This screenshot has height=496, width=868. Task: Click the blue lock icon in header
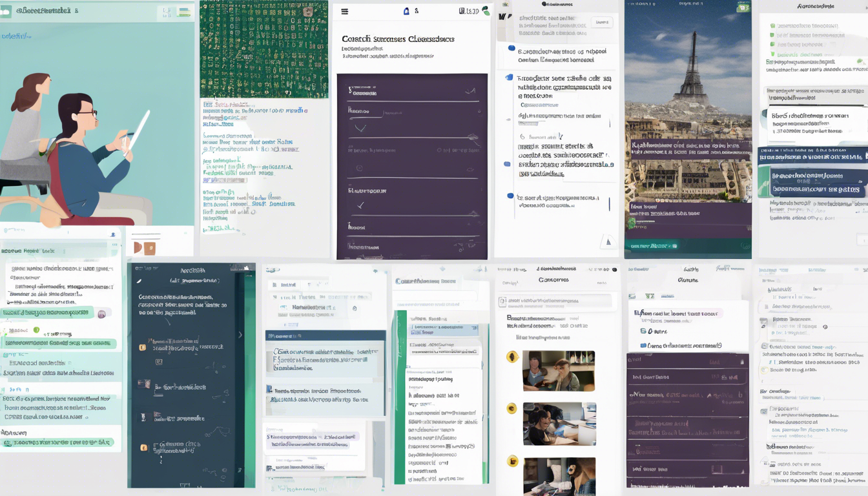[x=406, y=11]
